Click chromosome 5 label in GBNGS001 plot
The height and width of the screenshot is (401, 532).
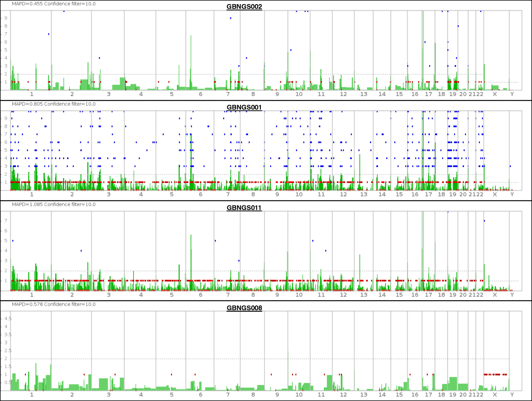pos(172,194)
